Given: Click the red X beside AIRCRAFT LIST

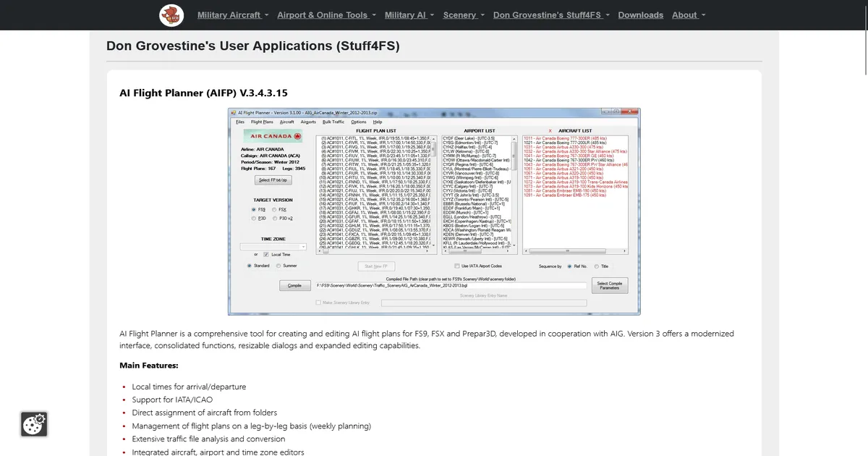Looking at the screenshot, I should tap(550, 131).
